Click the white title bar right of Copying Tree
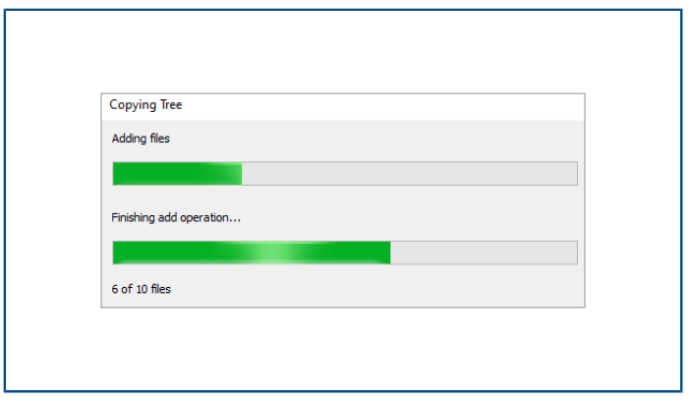Image resolution: width=692 pixels, height=403 pixels. tap(383, 107)
